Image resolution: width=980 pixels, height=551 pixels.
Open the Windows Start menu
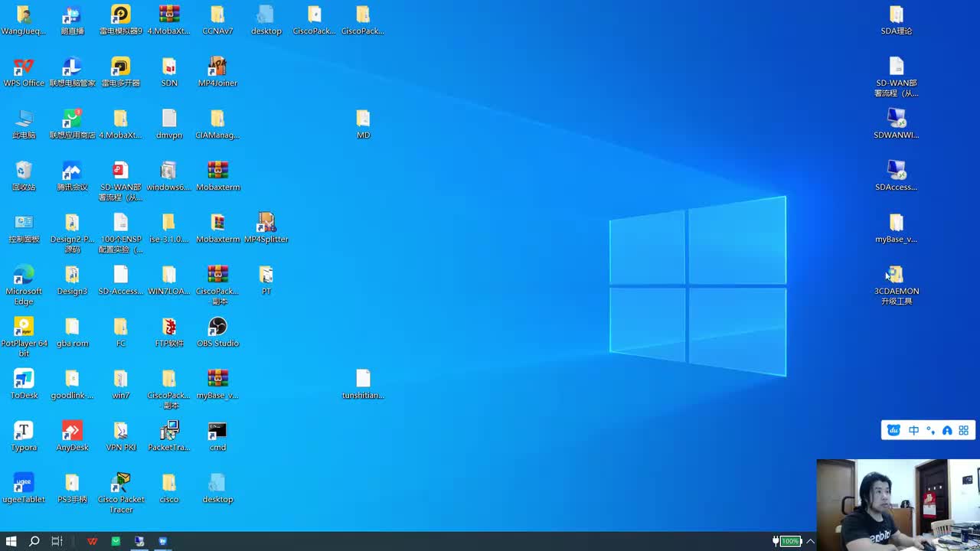pyautogui.click(x=11, y=541)
